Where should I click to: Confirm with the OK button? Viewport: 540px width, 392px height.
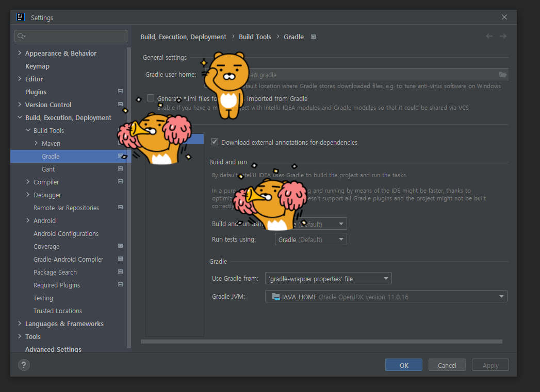[404, 365]
